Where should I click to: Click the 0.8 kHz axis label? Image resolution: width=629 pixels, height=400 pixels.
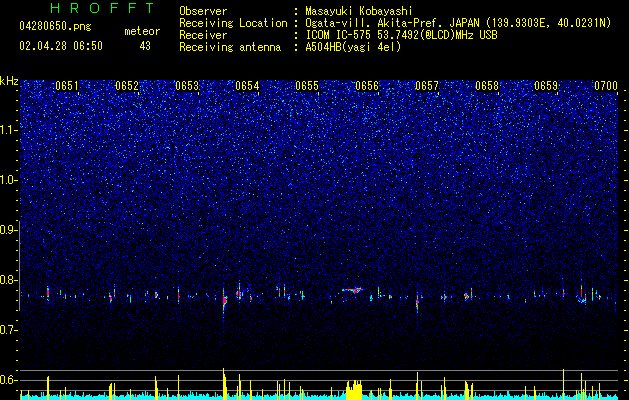coord(8,280)
